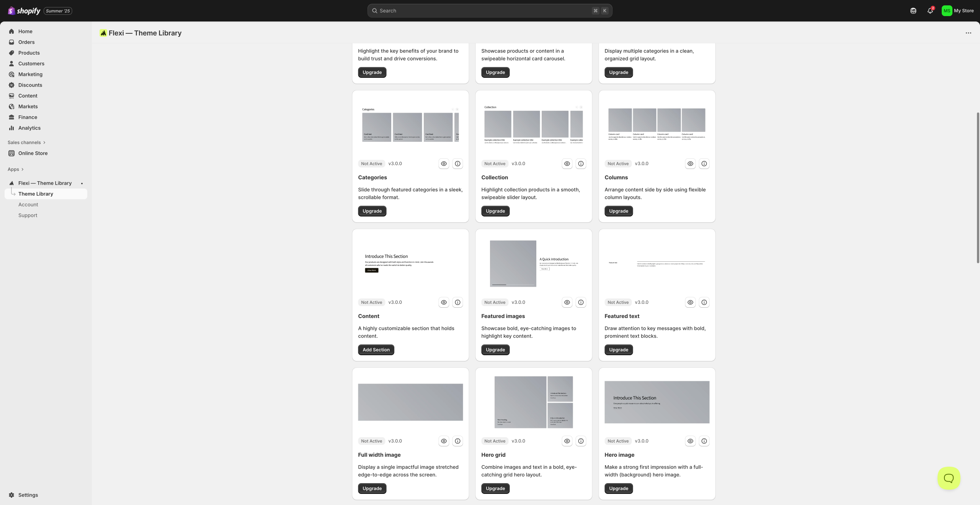The image size is (980, 505).
Task: Go to Analytics in sidebar
Action: point(29,128)
